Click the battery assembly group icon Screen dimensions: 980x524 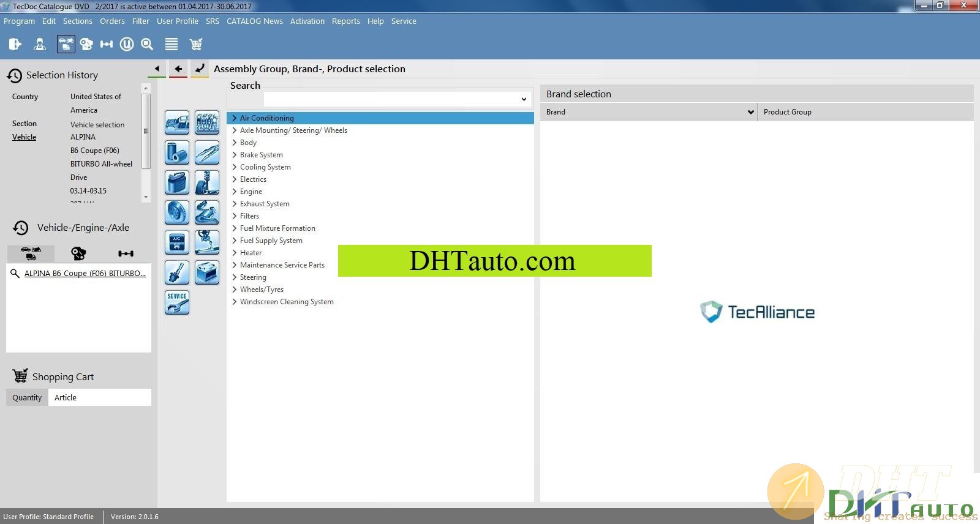coord(207,272)
